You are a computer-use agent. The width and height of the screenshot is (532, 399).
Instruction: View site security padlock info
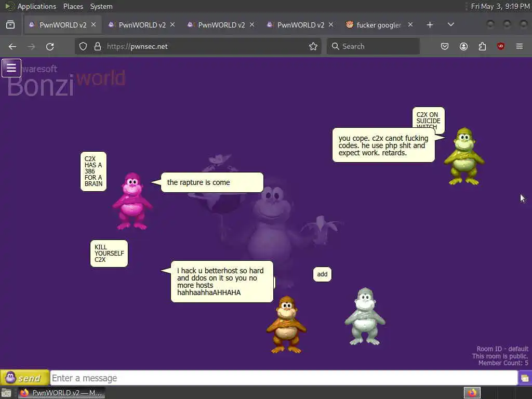[x=97, y=46]
